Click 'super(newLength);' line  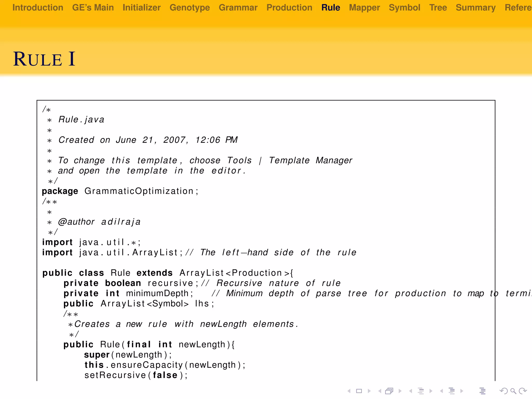(128, 355)
